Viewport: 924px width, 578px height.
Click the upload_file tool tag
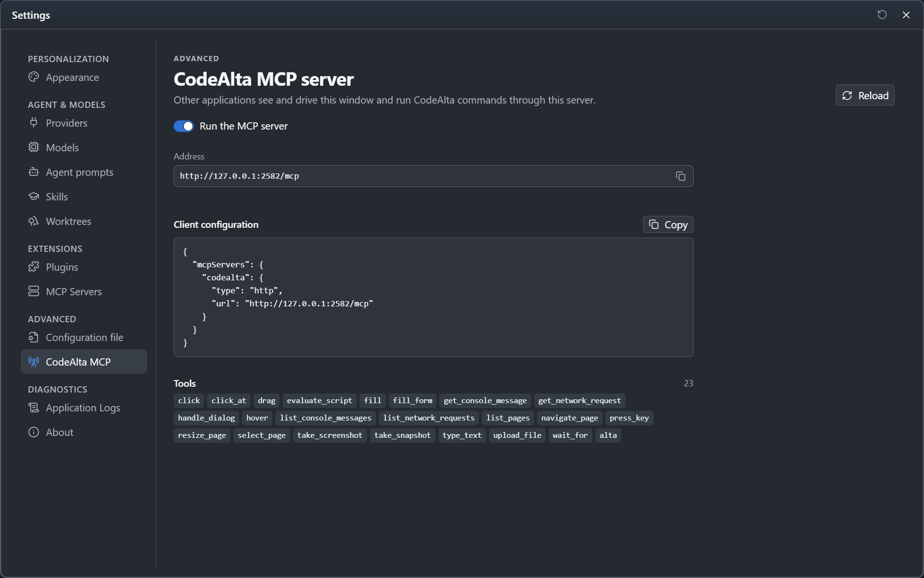517,435
